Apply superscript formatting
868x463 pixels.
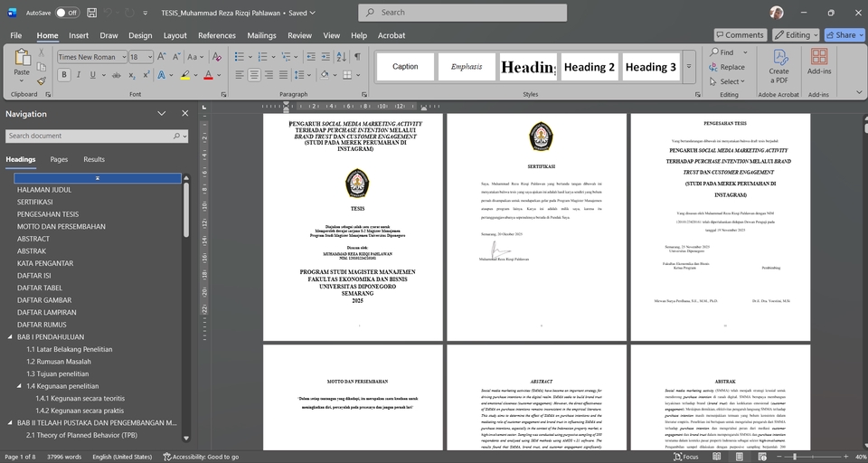click(146, 75)
